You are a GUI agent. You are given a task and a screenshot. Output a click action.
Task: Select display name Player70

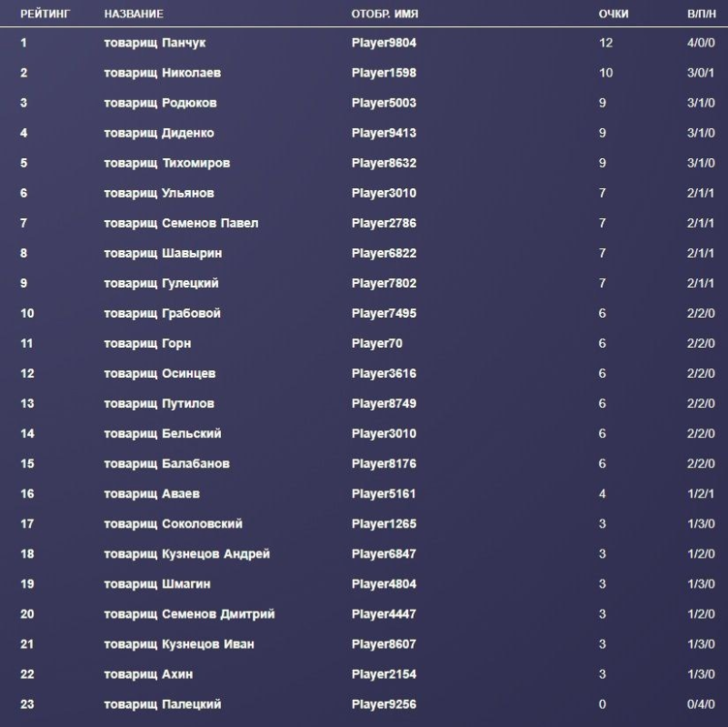377,343
